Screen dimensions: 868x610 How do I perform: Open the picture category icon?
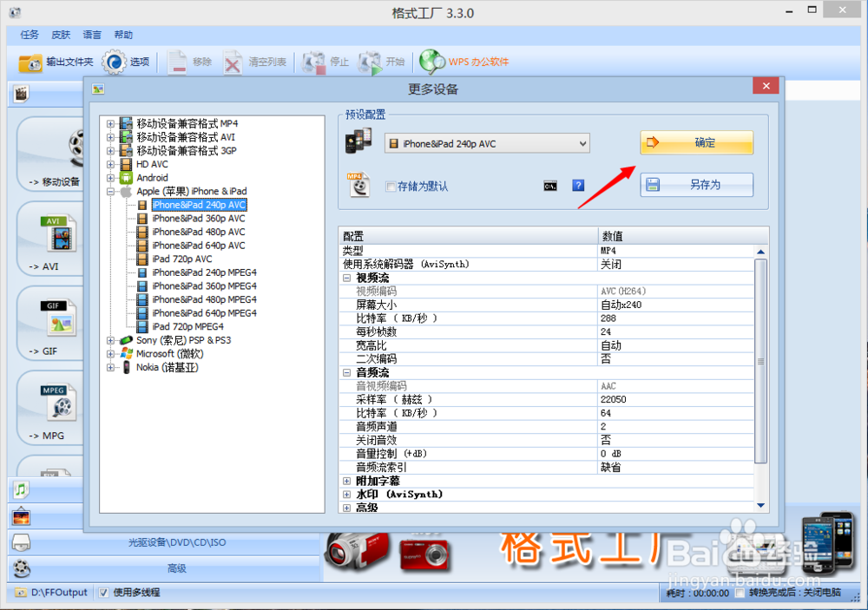tap(21, 517)
